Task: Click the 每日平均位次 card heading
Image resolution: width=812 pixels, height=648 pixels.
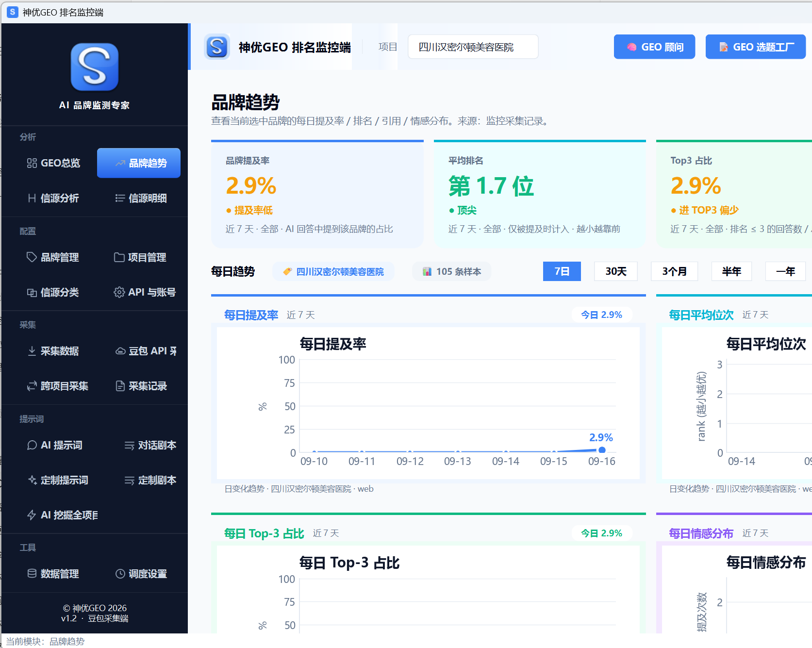Action: 701,315
